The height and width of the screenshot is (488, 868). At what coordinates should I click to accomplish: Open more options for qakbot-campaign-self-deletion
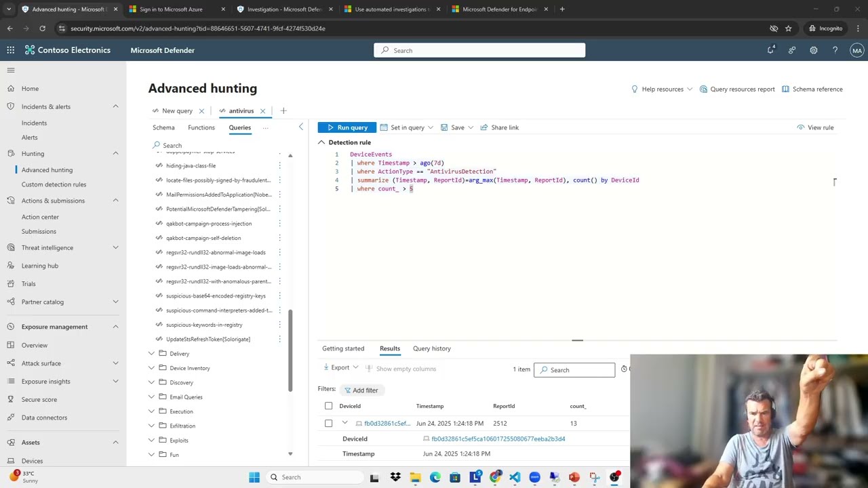[x=279, y=238]
